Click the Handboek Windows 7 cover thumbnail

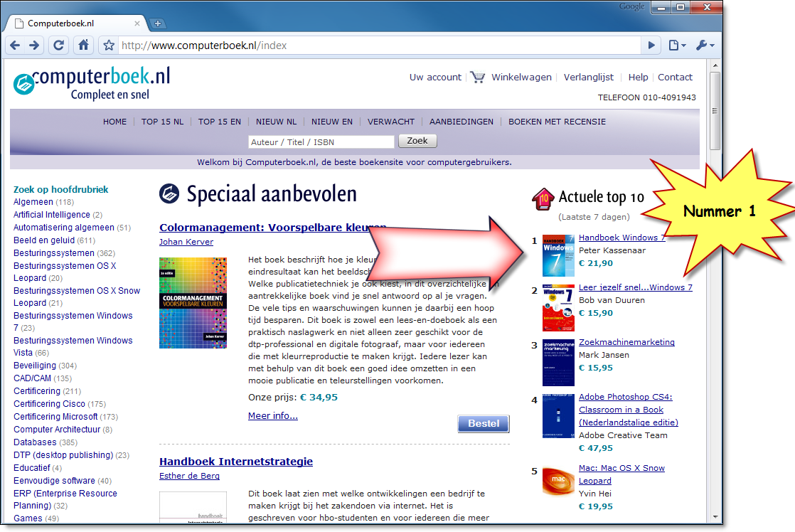coord(558,255)
